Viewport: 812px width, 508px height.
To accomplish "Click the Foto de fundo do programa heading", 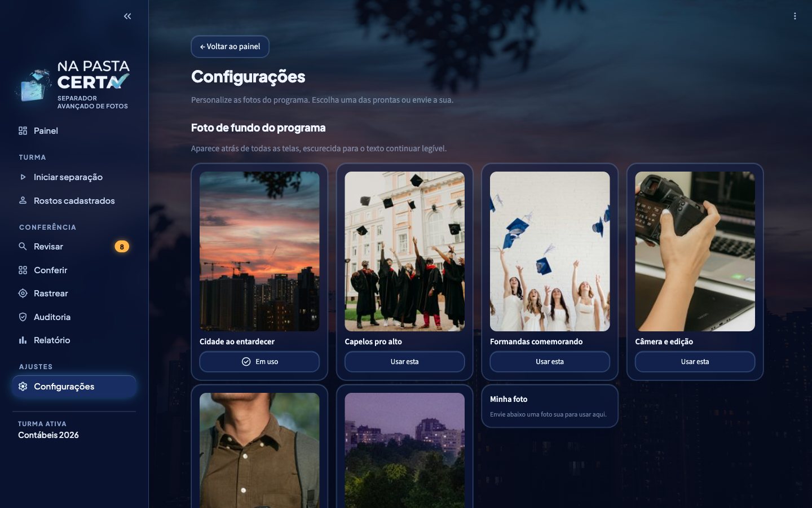I will tap(258, 128).
